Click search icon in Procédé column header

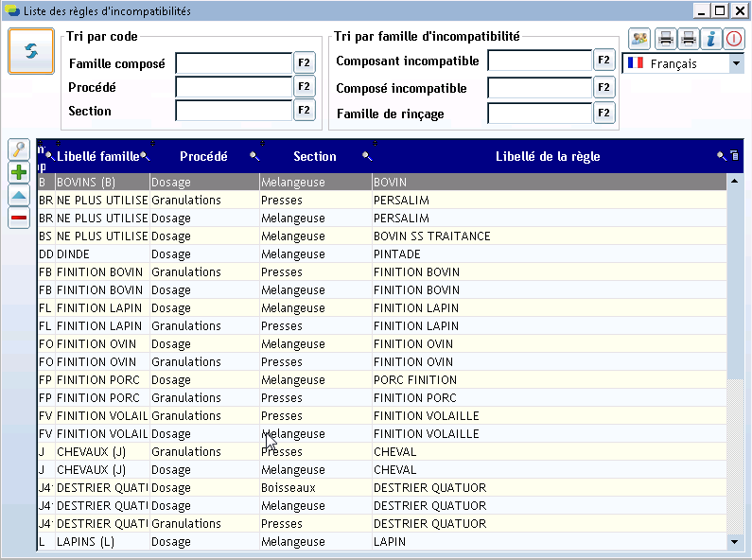254,156
